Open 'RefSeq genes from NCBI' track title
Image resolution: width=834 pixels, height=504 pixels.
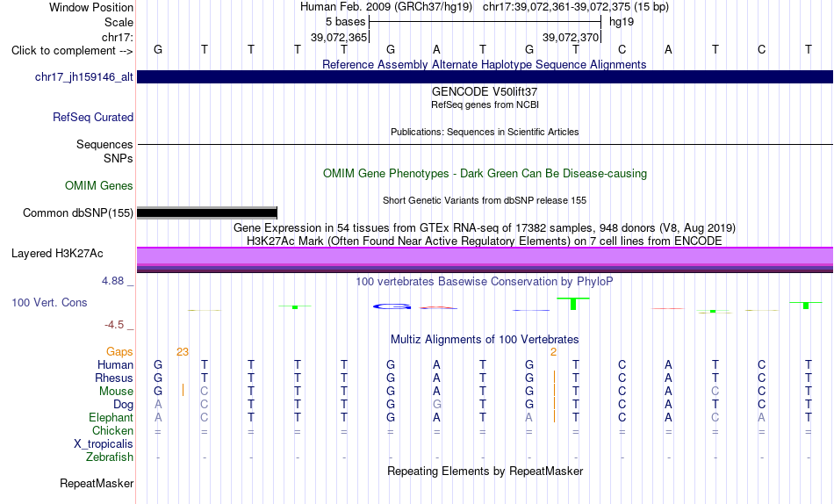[x=485, y=104]
